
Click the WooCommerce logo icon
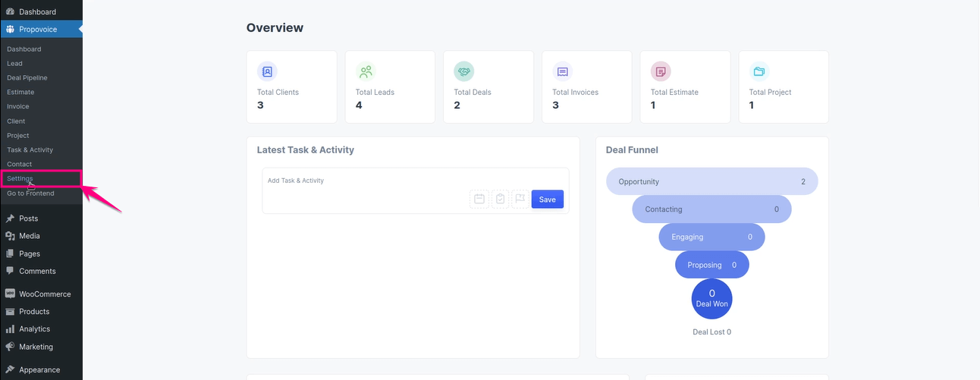[x=10, y=294]
